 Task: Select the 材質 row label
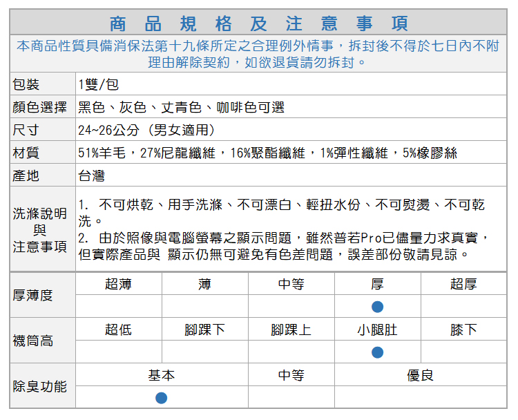pyautogui.click(x=26, y=153)
